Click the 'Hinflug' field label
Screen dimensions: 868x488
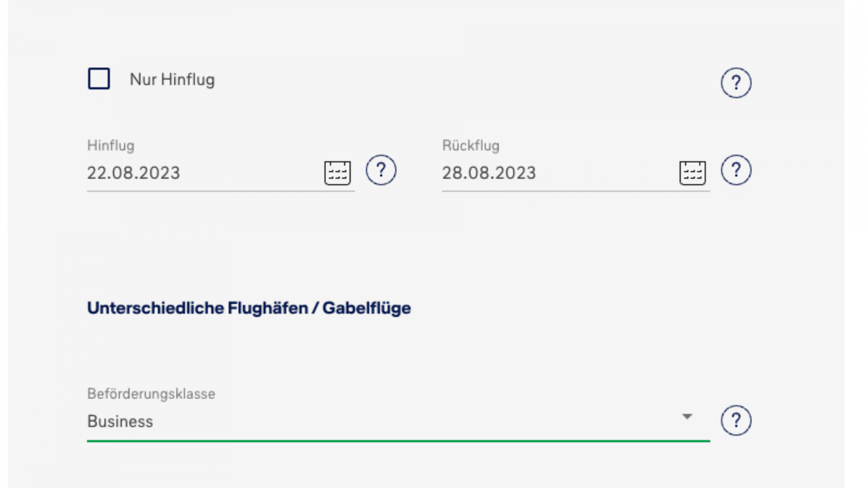(111, 145)
